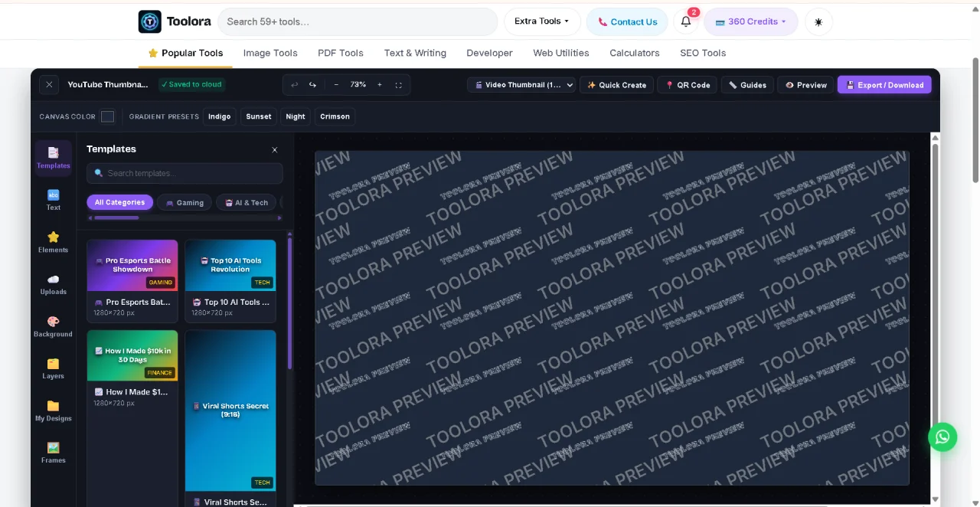
Task: Click the fit-to-screen icon
Action: (399, 85)
